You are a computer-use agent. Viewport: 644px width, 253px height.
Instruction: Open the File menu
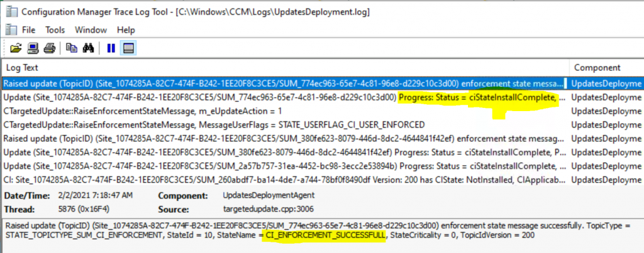[x=29, y=30]
